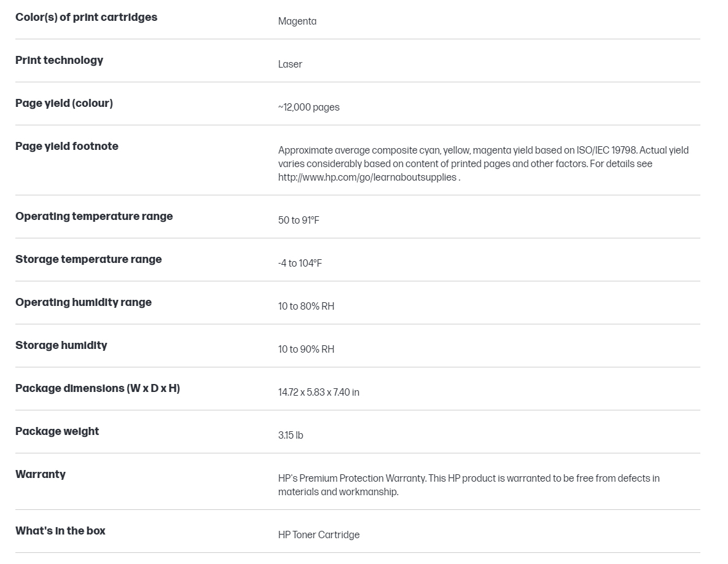Screen dimensions: 728x564
Task: Click the Print technology label
Action: tap(60, 60)
